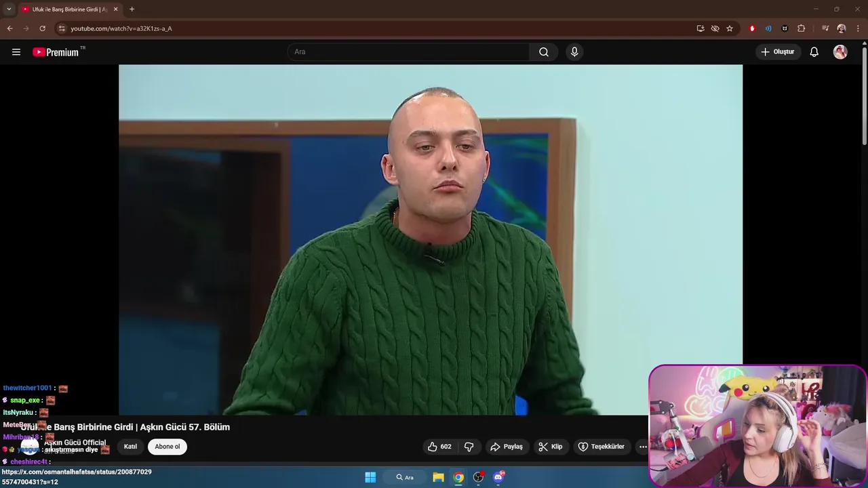Click chat username thewitcher1001

(27, 388)
